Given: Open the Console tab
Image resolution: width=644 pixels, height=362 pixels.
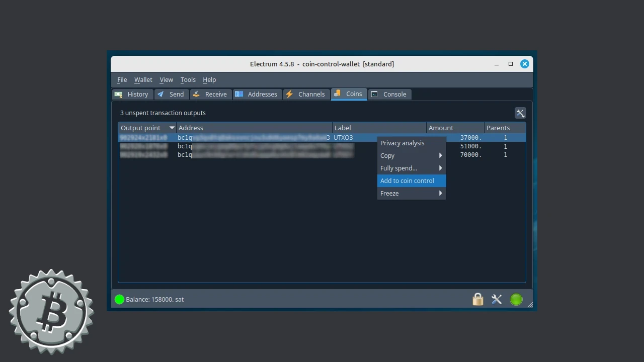Looking at the screenshot, I should (x=390, y=94).
